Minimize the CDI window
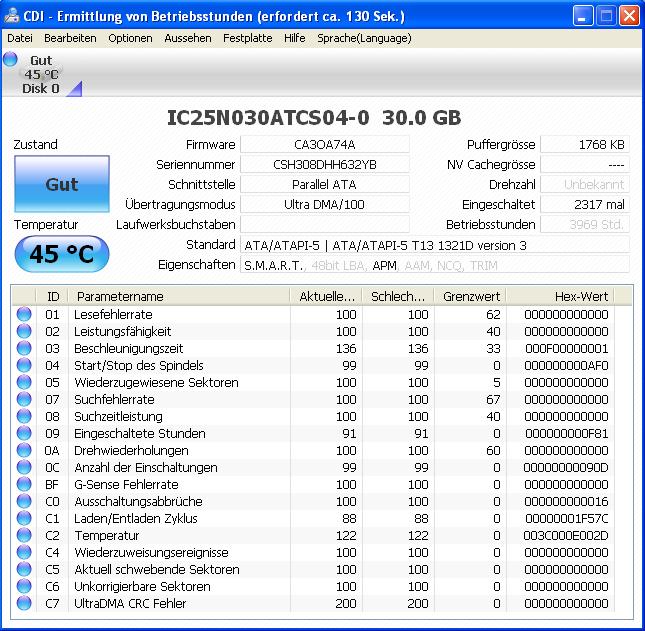 coord(583,16)
